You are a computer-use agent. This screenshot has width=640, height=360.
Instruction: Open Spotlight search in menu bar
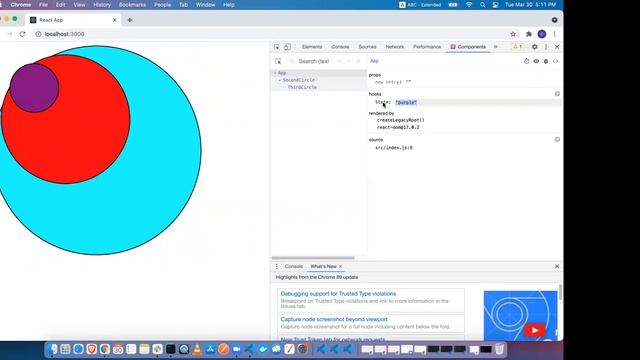pos(483,5)
